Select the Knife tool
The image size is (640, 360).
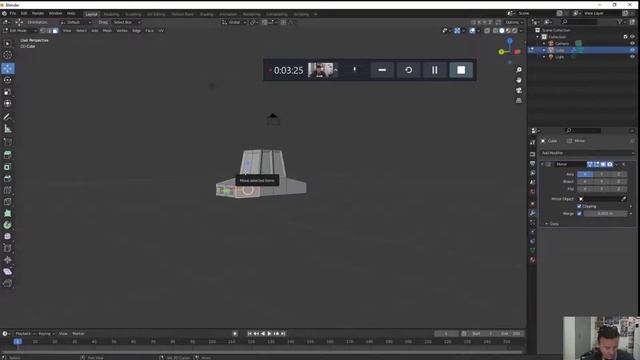[x=7, y=202]
